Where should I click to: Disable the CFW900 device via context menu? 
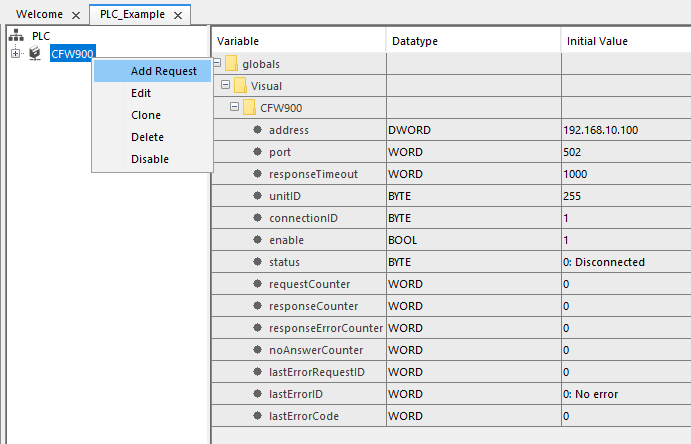(149, 159)
